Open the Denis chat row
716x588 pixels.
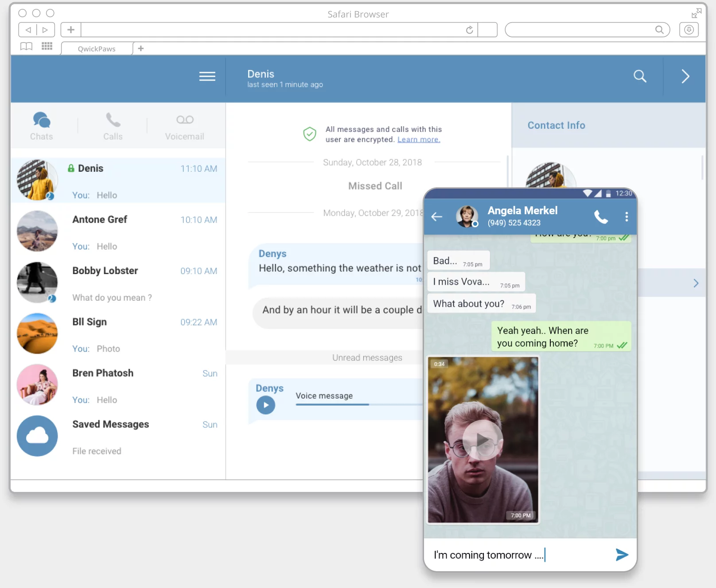[x=118, y=180]
